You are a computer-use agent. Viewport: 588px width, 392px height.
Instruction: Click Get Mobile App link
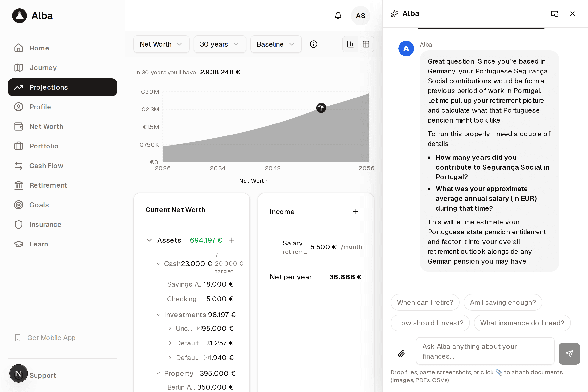(51, 338)
